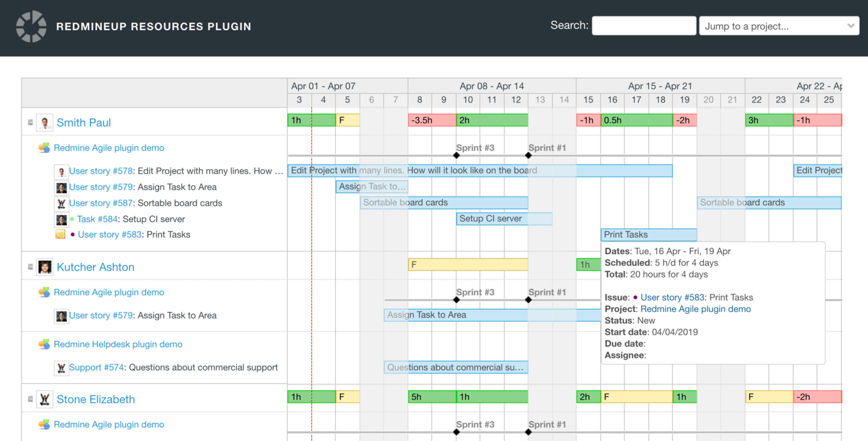Click Kutcher Ashton's avatar picture

click(x=44, y=267)
